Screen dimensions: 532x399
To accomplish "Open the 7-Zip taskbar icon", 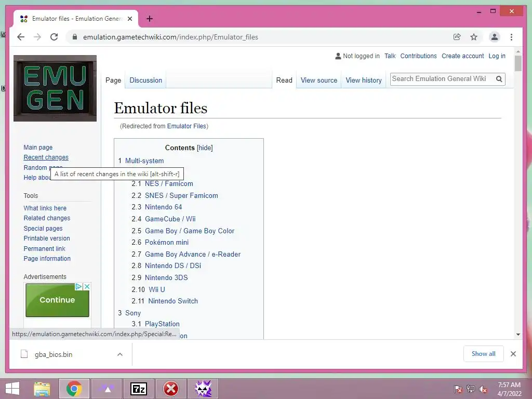I will 139,389.
